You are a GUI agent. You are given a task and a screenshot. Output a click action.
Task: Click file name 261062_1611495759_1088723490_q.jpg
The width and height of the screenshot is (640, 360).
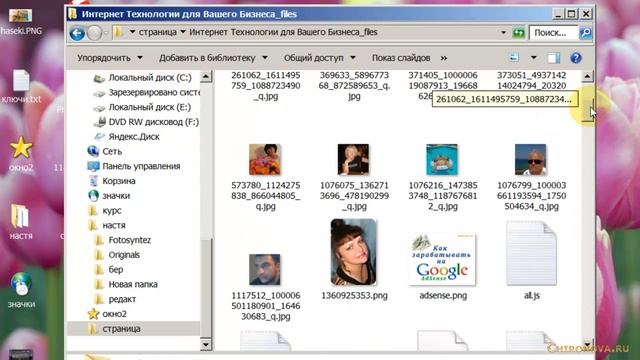(266, 86)
